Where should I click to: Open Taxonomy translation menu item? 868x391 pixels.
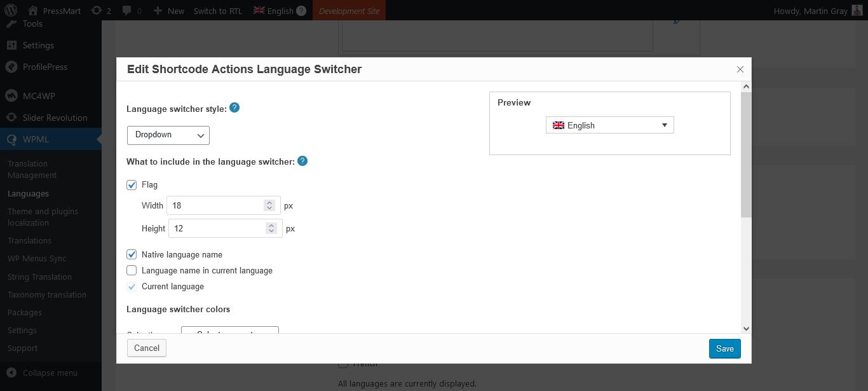pyautogui.click(x=47, y=294)
